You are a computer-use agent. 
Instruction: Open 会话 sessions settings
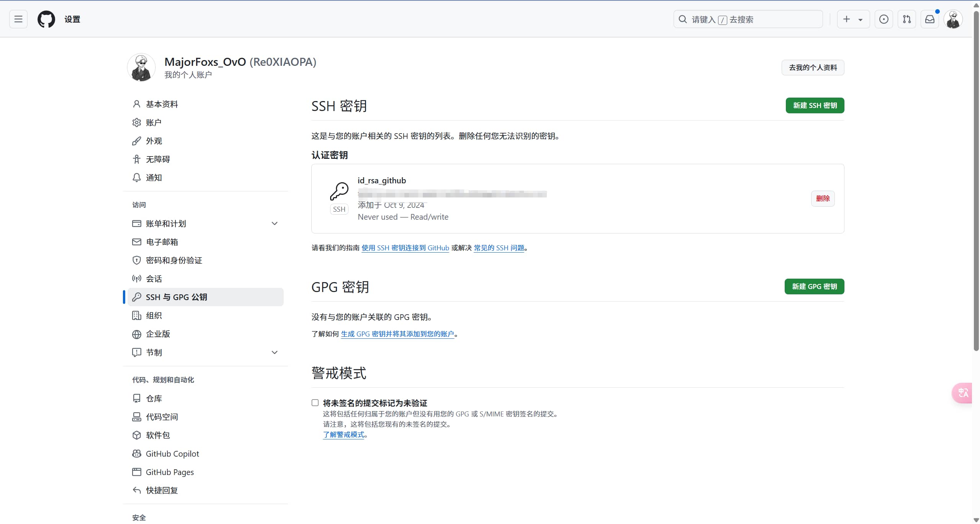pyautogui.click(x=205, y=279)
